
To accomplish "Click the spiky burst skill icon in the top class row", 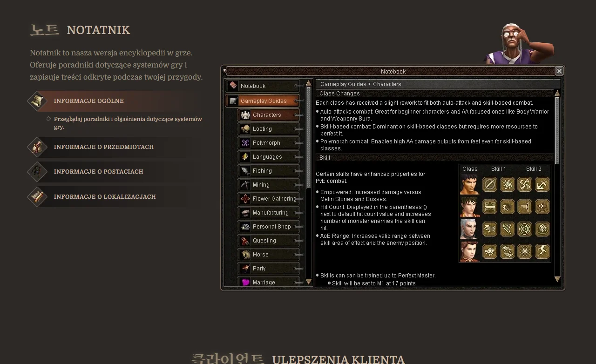I will (x=508, y=184).
